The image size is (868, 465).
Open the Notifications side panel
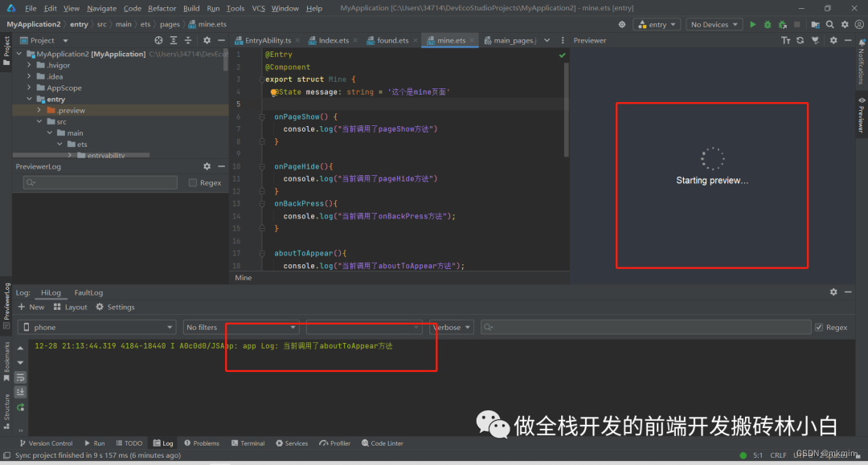click(x=862, y=62)
